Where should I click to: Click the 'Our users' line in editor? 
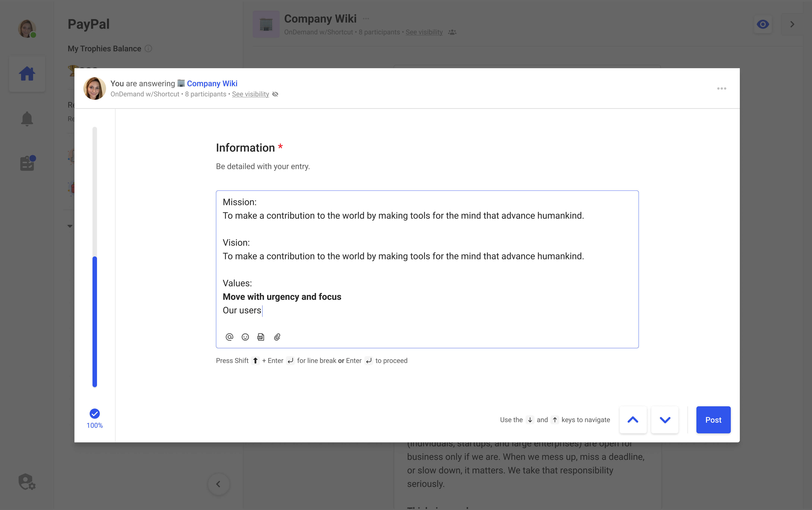click(242, 310)
